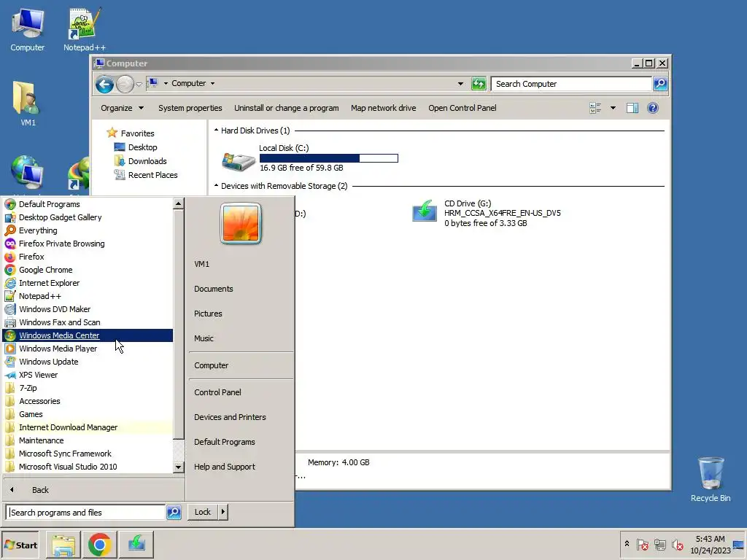The height and width of the screenshot is (560, 747).
Task: Click Search Computer input field
Action: coord(570,84)
